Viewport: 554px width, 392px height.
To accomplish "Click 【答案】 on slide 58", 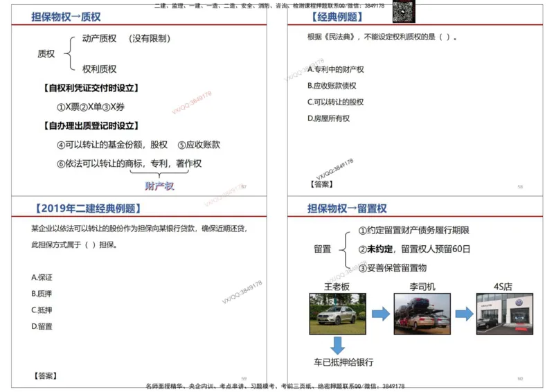I will 321,184.
